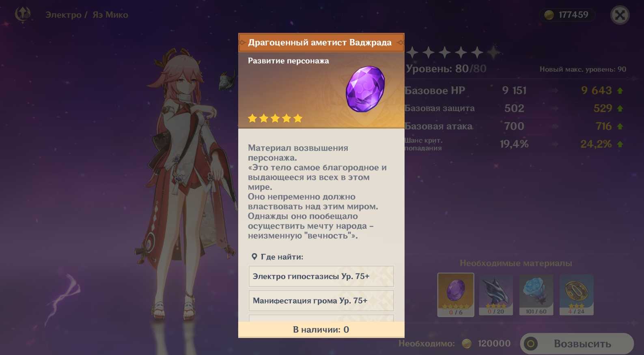Click the five-star rarity row in popup
The width and height of the screenshot is (644, 355).
point(275,118)
